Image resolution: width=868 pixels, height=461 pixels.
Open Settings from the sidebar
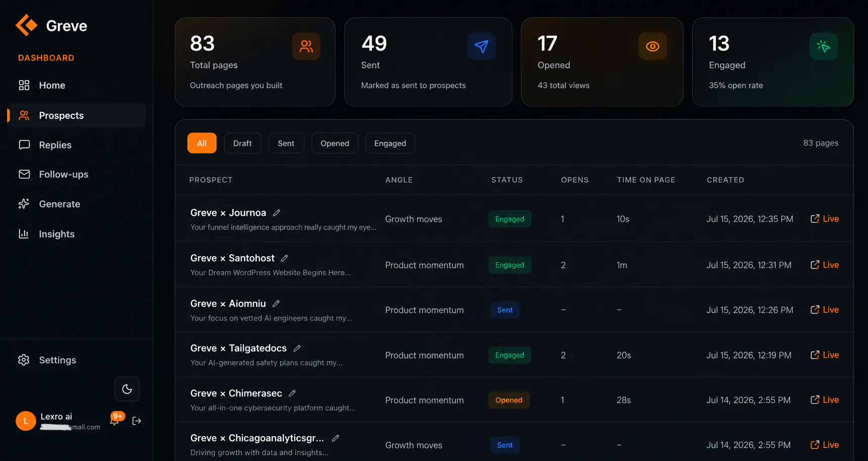click(47, 360)
